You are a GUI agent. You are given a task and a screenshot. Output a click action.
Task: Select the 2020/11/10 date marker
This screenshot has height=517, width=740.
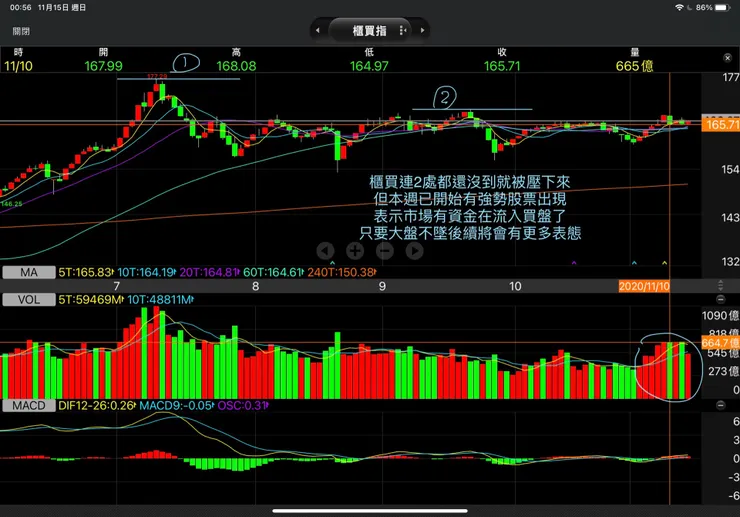[644, 286]
